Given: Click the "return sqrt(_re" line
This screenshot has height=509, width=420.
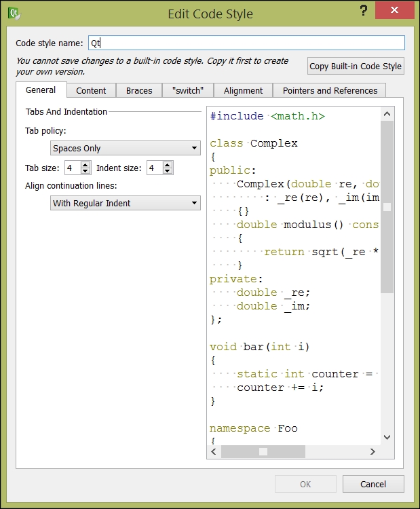Looking at the screenshot, I should click(321, 252).
